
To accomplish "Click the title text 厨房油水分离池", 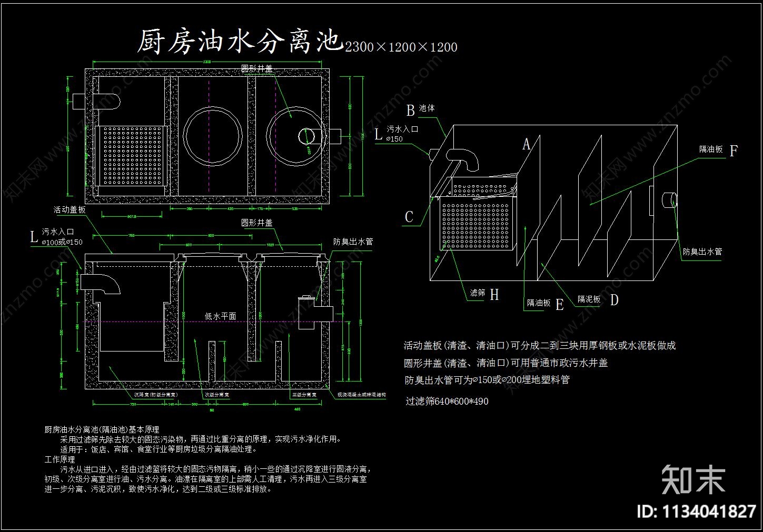I will pos(240,41).
